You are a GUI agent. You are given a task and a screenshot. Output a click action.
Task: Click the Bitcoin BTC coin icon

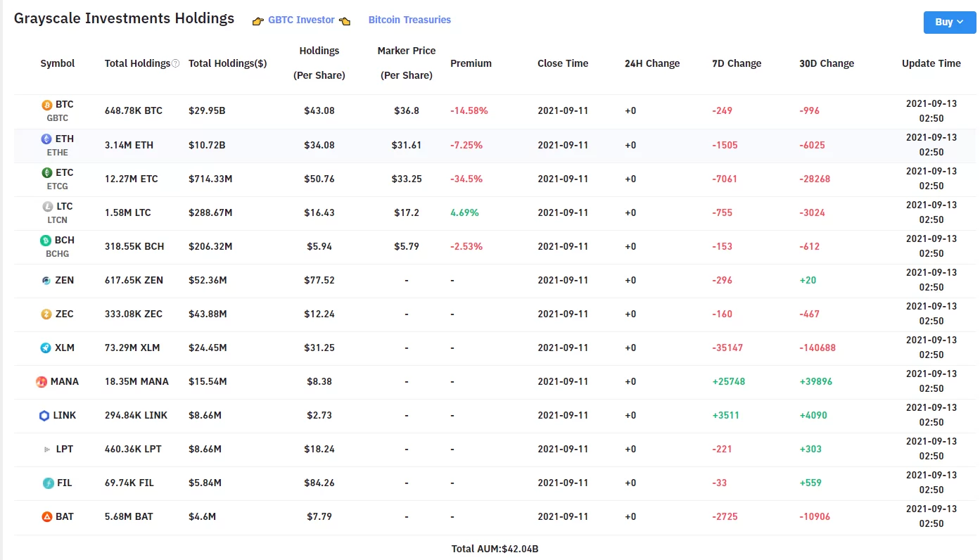coord(47,105)
